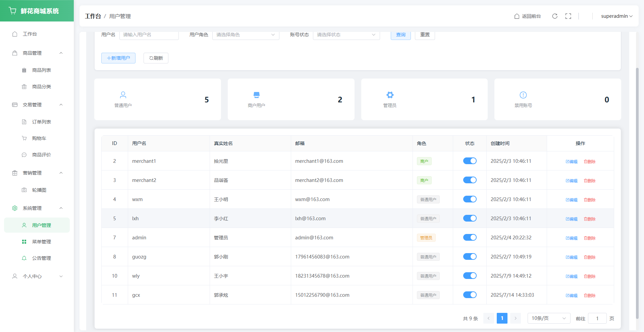The image size is (644, 332).
Task: Click the 禁用账号 warning icon in stats card
Action: coord(523,95)
